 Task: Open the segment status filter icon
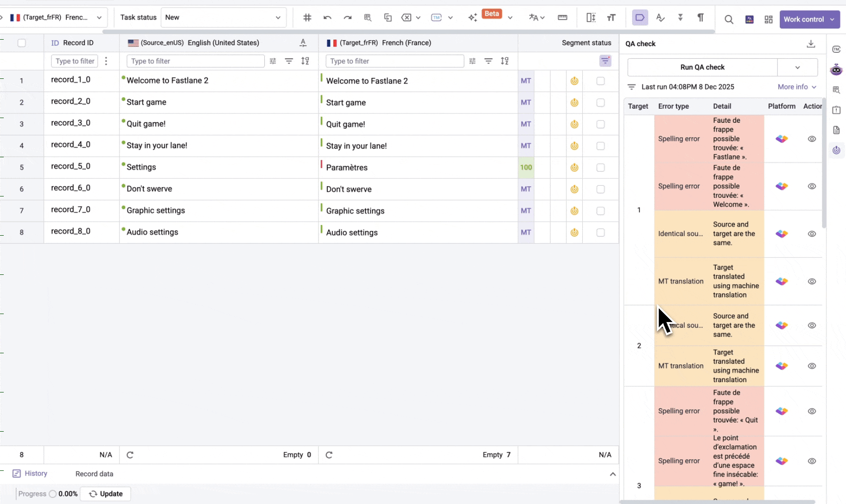click(605, 61)
